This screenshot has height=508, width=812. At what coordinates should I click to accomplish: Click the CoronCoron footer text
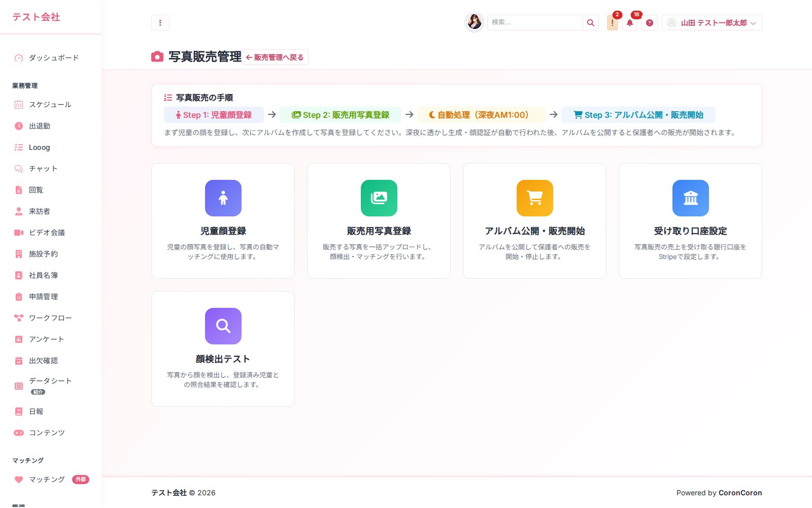[740, 493]
